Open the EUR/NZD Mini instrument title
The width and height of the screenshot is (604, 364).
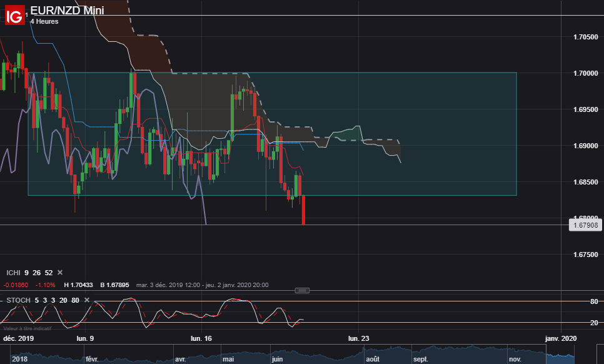67,10
